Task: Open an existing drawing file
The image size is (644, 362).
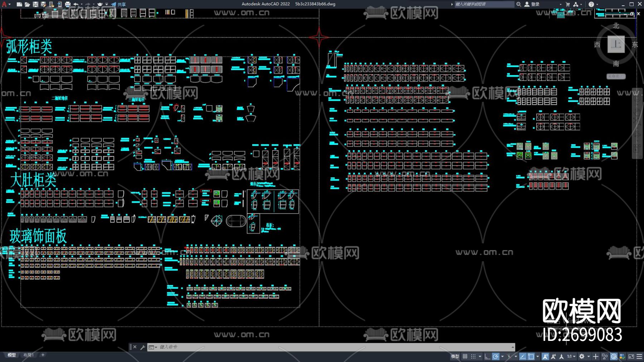Action: coord(27,4)
